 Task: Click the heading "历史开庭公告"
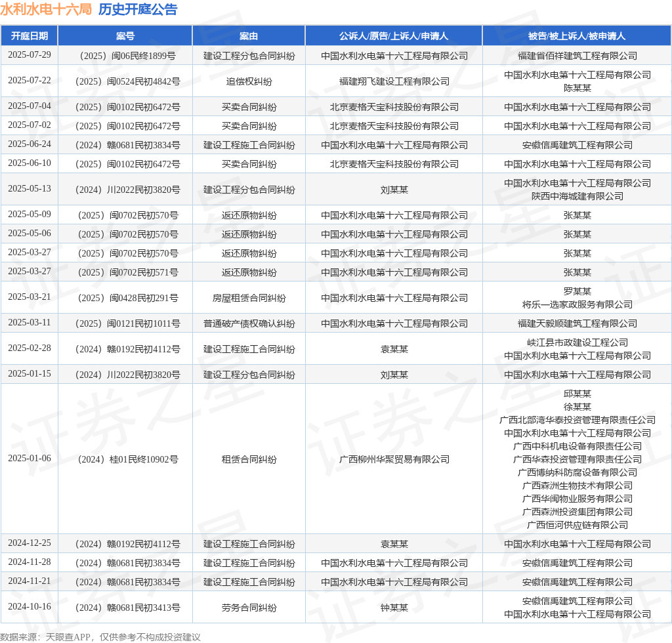(x=138, y=9)
